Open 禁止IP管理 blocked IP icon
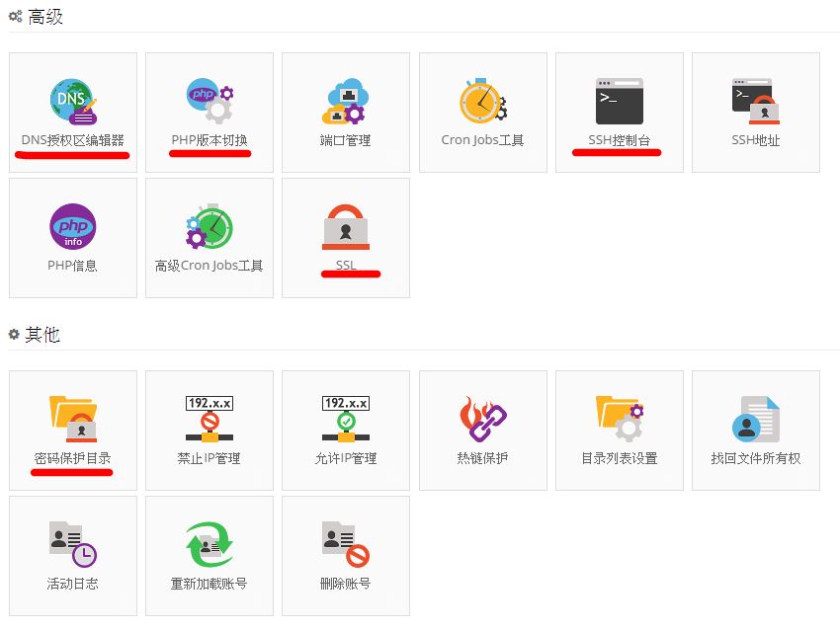The height and width of the screenshot is (631, 840). click(x=210, y=419)
